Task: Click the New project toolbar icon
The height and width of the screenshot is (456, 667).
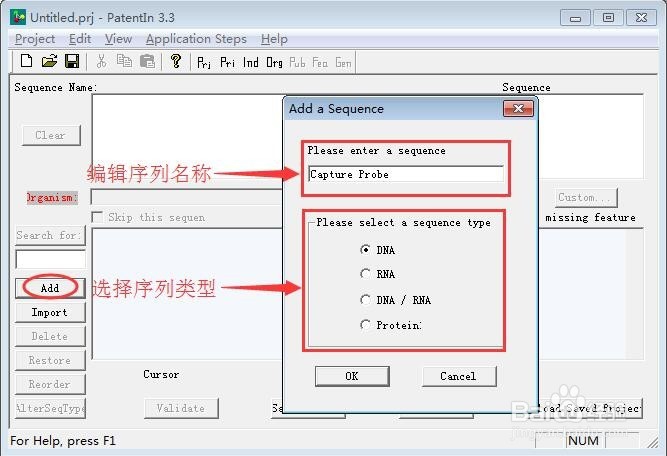Action: click(x=26, y=61)
